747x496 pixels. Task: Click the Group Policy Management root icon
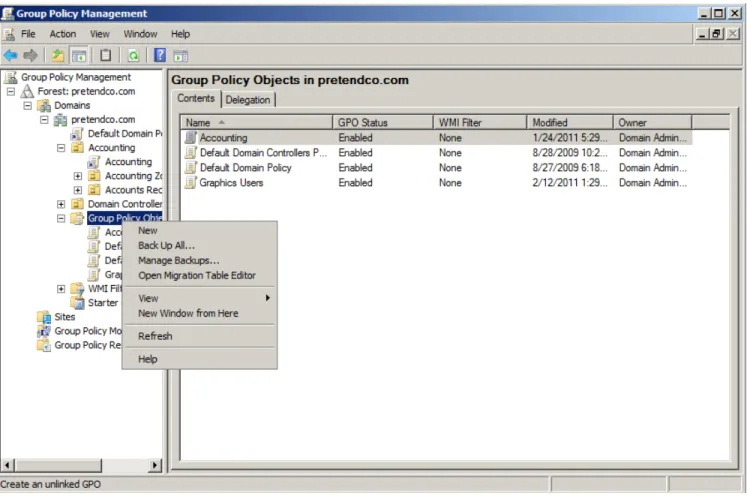point(11,77)
